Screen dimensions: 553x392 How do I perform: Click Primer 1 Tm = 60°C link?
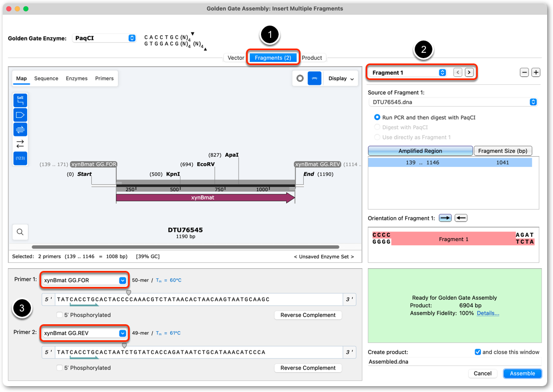169,280
